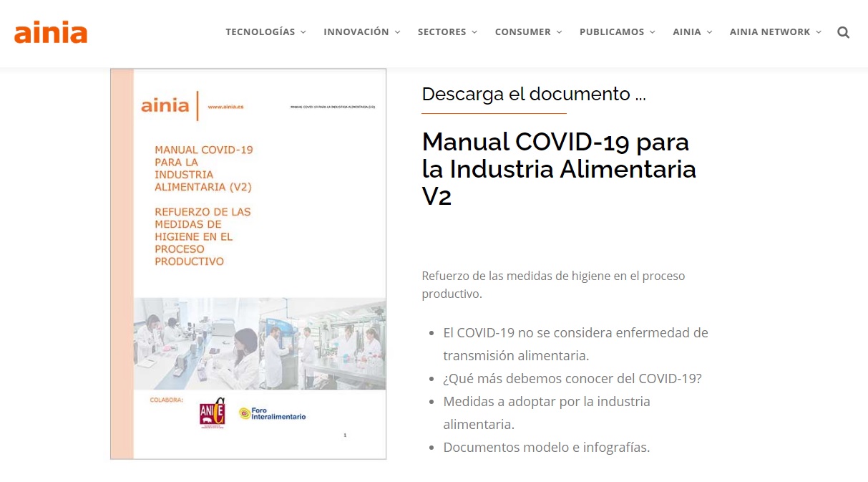The image size is (868, 482).
Task: Click the Manual COVID-19 document cover thumbnail
Action: (248, 264)
